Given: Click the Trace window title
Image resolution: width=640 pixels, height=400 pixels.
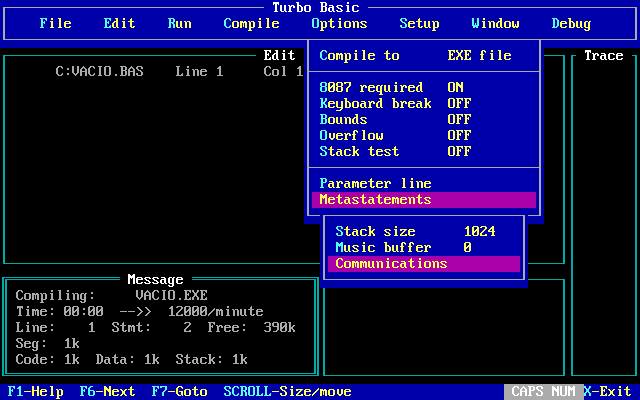Looking at the screenshot, I should pyautogui.click(x=604, y=56).
